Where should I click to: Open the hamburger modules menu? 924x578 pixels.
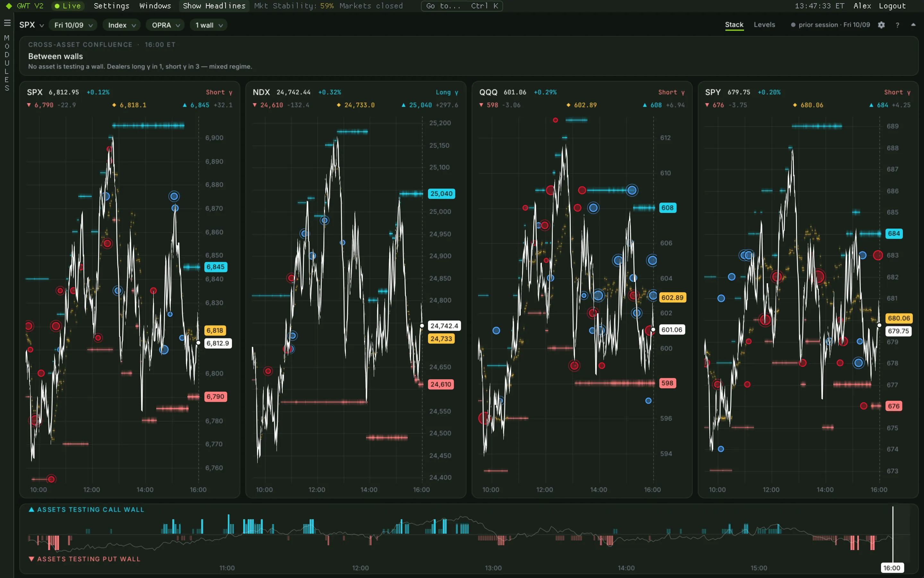[x=7, y=23]
